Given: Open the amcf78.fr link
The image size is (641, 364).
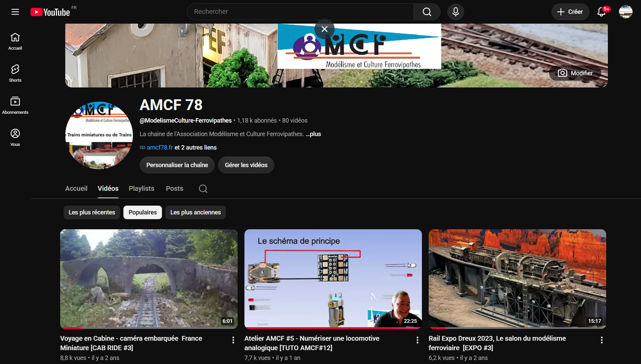Looking at the screenshot, I should (x=160, y=148).
